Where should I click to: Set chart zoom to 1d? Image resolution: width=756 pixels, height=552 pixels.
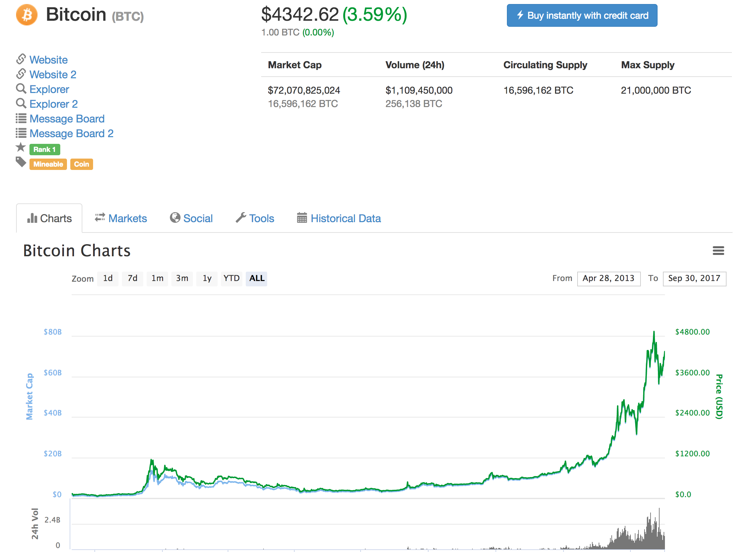[x=108, y=278]
